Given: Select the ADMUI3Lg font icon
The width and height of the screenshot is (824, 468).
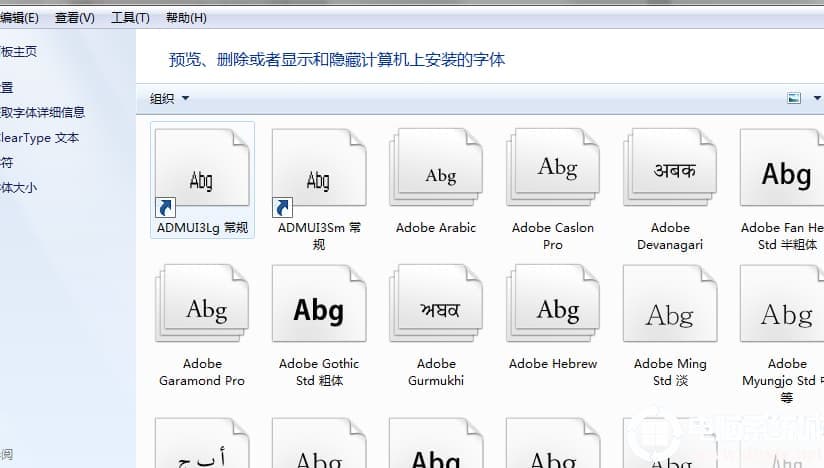Looking at the screenshot, I should (x=202, y=168).
